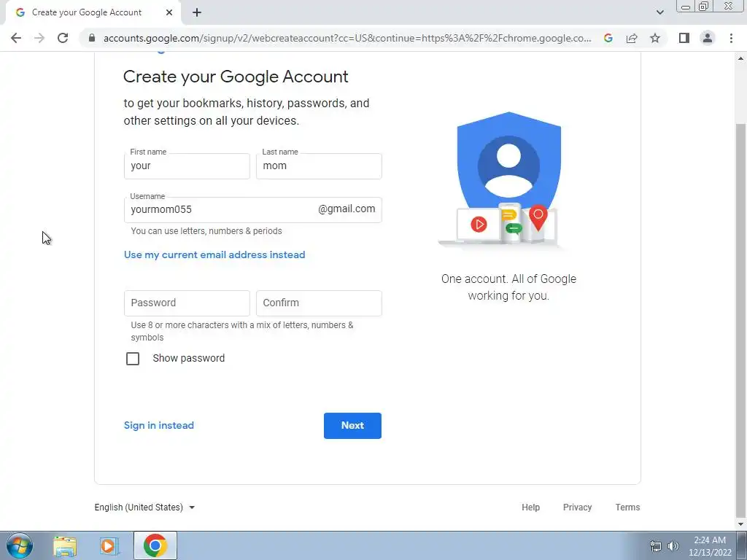Screen dimensions: 747x560
Task: Open Windows Media Player from taskbar
Action: (109, 546)
